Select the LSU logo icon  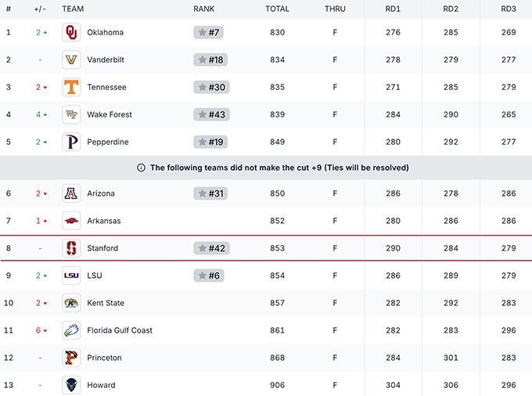pos(71,275)
